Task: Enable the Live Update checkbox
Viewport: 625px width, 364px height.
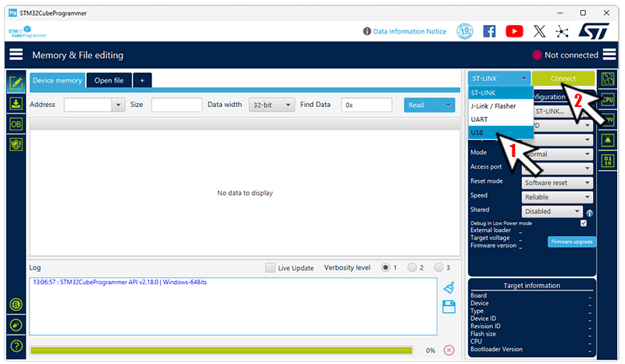Action: pos(270,267)
